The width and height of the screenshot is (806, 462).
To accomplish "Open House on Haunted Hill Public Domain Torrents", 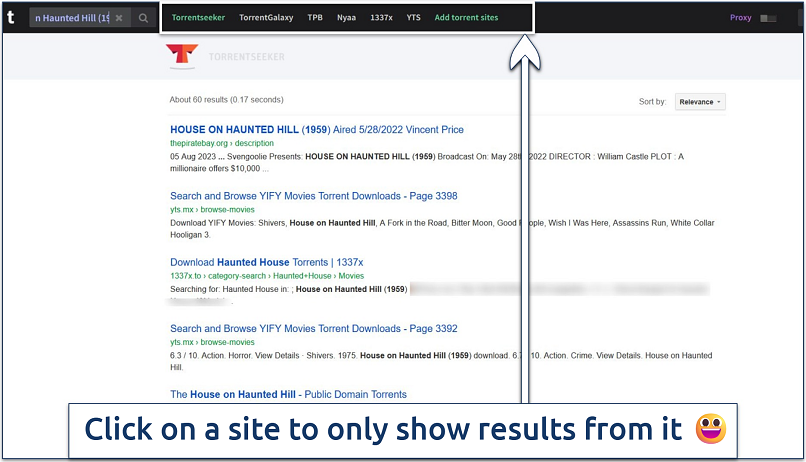I will (x=288, y=394).
